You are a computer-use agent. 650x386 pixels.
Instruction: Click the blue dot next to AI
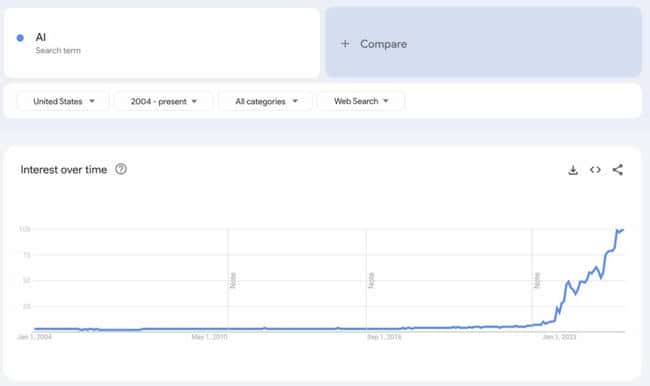point(20,38)
